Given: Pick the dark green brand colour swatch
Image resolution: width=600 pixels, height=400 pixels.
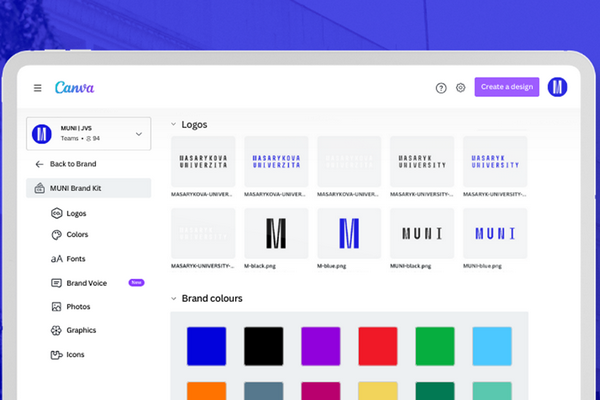Looking at the screenshot, I should 435,391.
